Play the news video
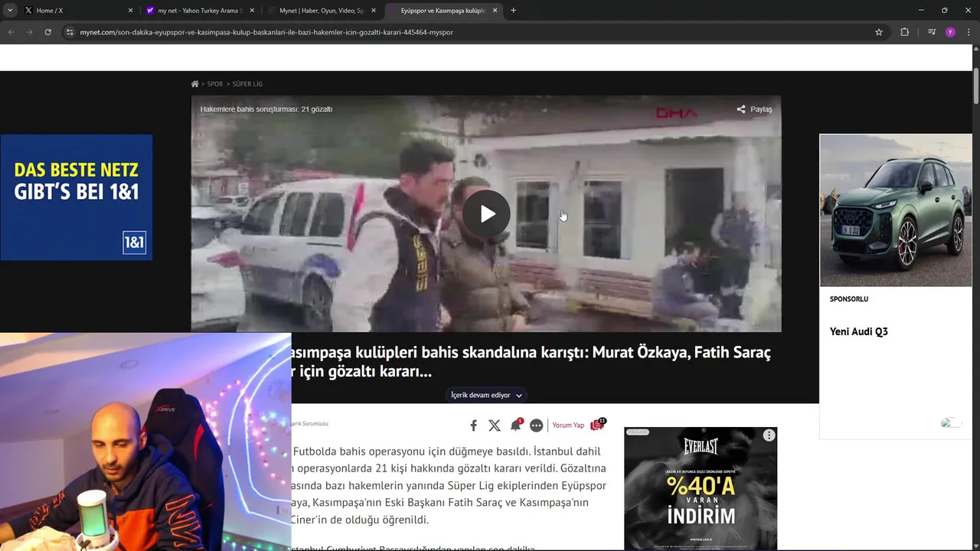Screen dimensions: 980x551 click(x=488, y=214)
